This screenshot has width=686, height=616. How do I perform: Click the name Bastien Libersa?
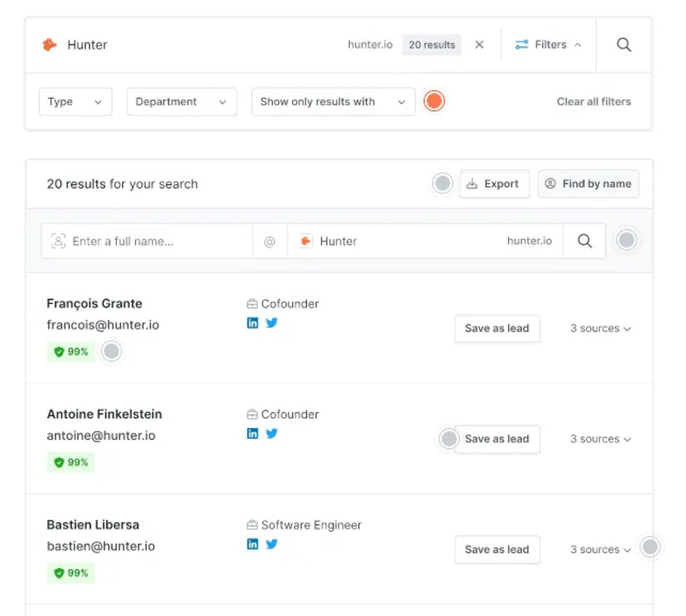pos(93,524)
